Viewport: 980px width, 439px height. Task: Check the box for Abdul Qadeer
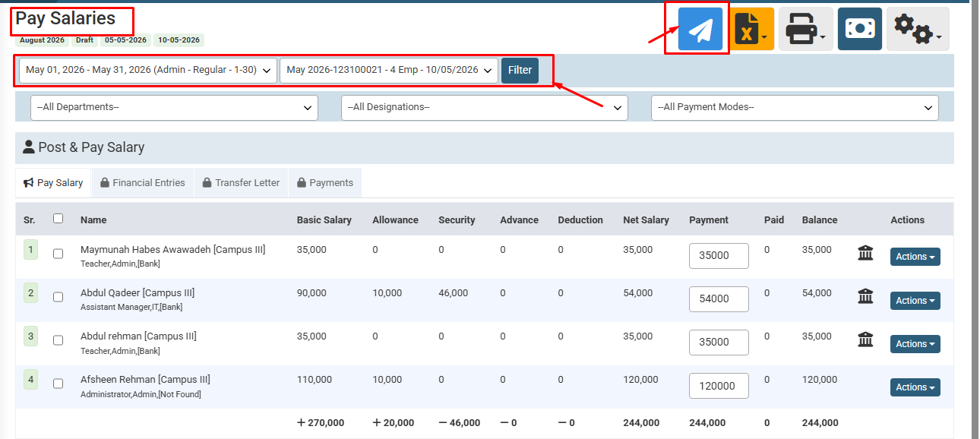[58, 298]
